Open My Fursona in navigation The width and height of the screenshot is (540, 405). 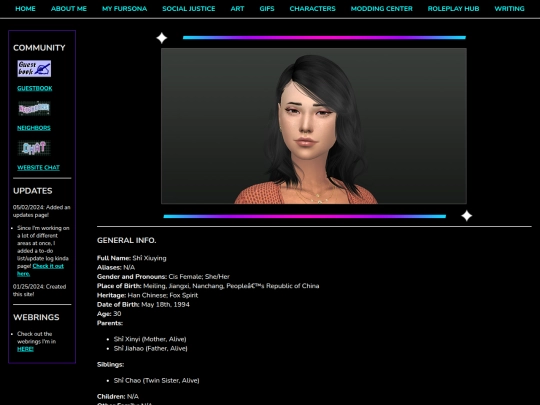pos(125,9)
